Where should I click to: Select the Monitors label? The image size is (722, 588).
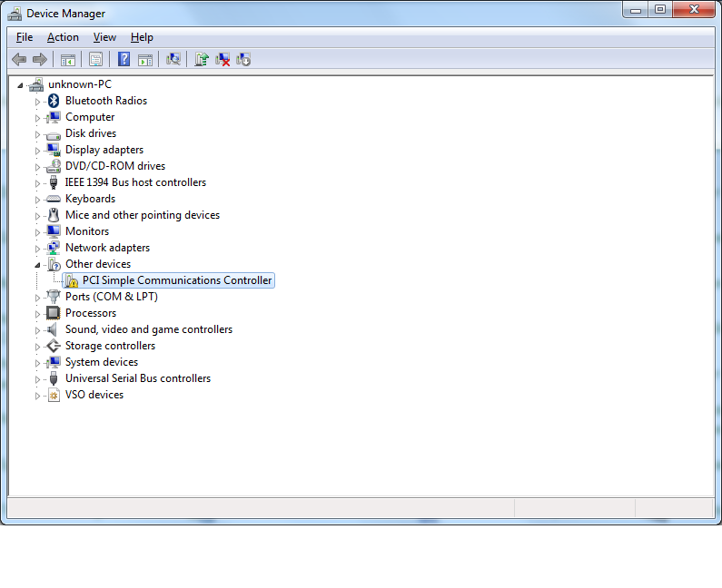pyautogui.click(x=87, y=231)
